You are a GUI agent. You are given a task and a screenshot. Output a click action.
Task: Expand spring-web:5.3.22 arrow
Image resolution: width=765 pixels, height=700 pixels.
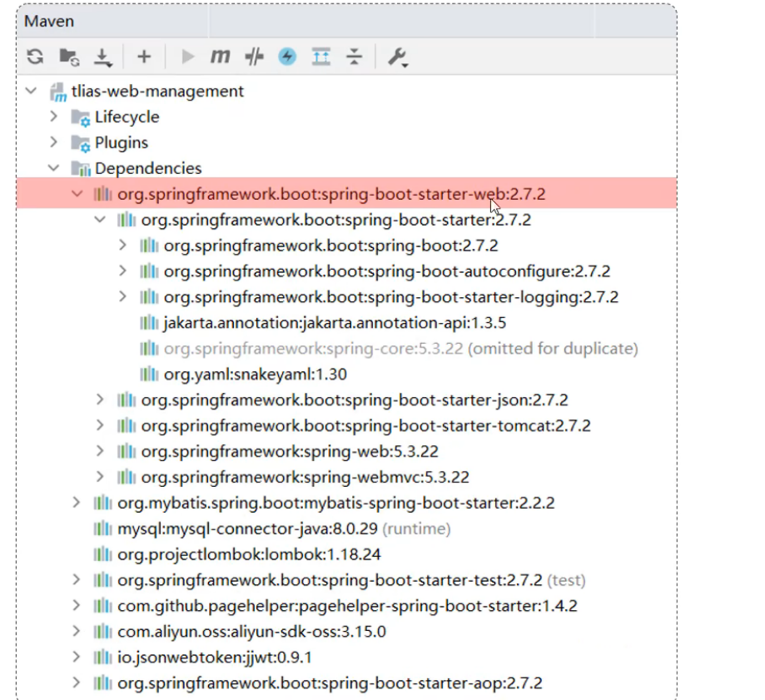pyautogui.click(x=100, y=451)
